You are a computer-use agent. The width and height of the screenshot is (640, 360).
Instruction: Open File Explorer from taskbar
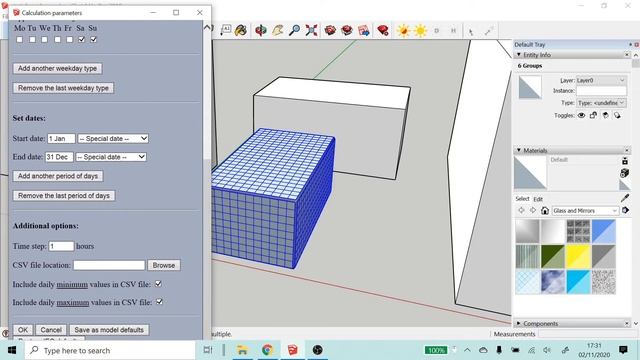click(242, 350)
